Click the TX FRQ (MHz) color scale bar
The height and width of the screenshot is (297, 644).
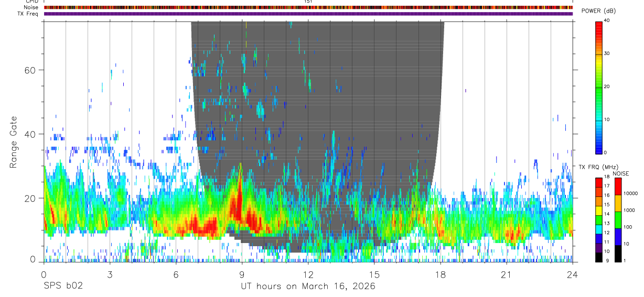[x=599, y=220]
